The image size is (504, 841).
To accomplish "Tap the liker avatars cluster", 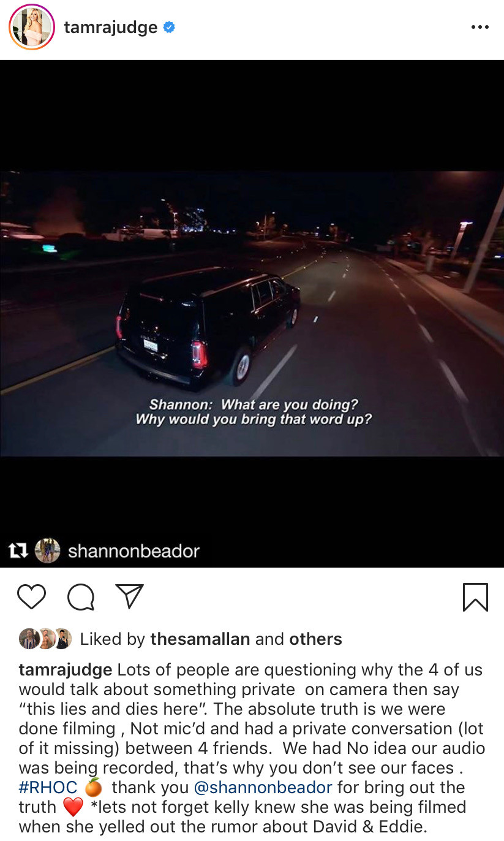I will pyautogui.click(x=45, y=639).
